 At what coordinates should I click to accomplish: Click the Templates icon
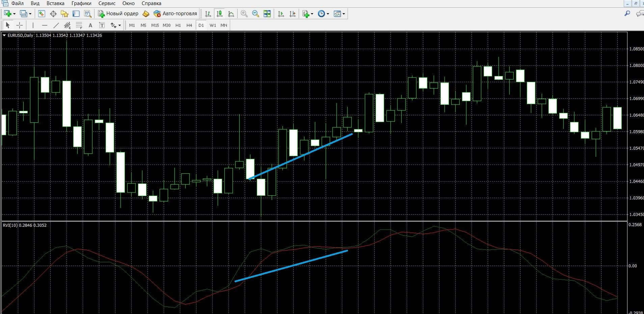(x=337, y=14)
